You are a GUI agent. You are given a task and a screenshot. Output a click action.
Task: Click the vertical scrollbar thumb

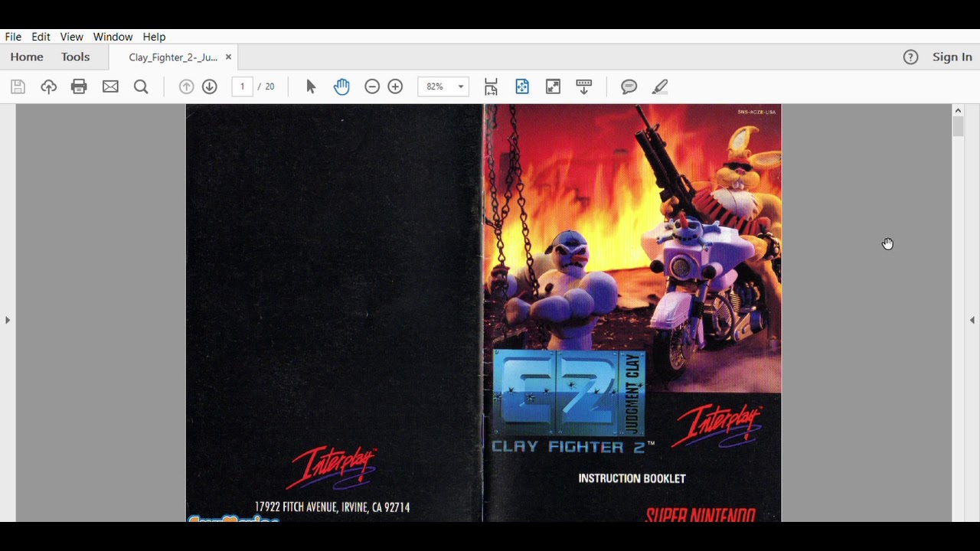click(x=958, y=127)
